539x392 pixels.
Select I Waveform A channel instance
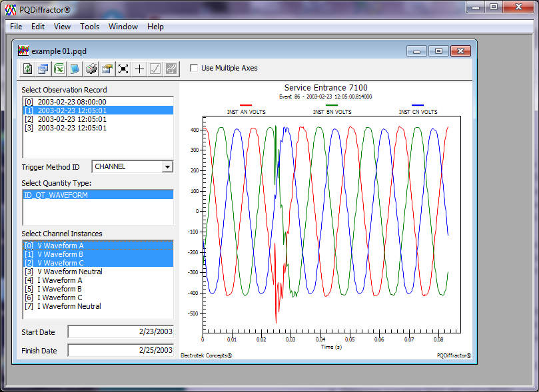[x=99, y=280]
